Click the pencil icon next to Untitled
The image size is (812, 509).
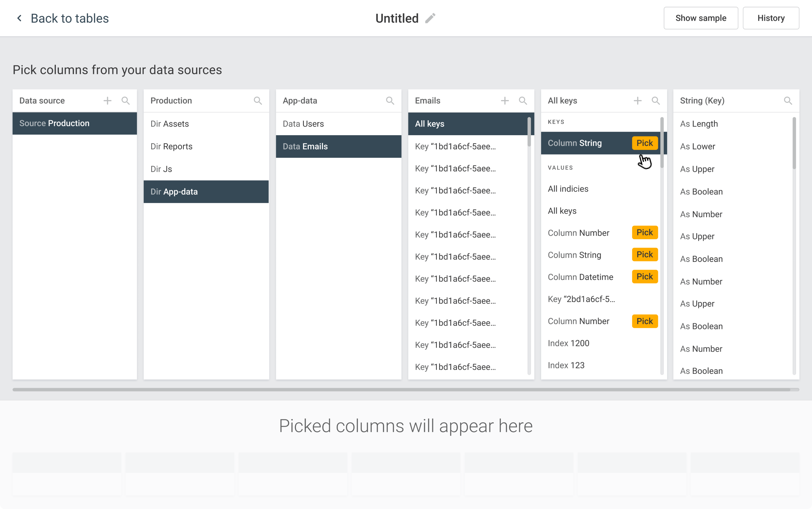point(430,18)
